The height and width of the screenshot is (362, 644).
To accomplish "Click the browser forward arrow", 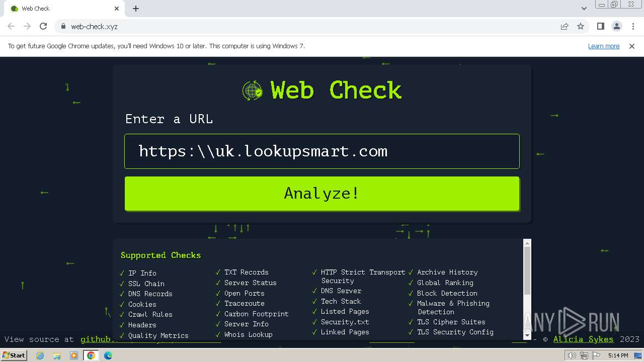I will 27,26.
